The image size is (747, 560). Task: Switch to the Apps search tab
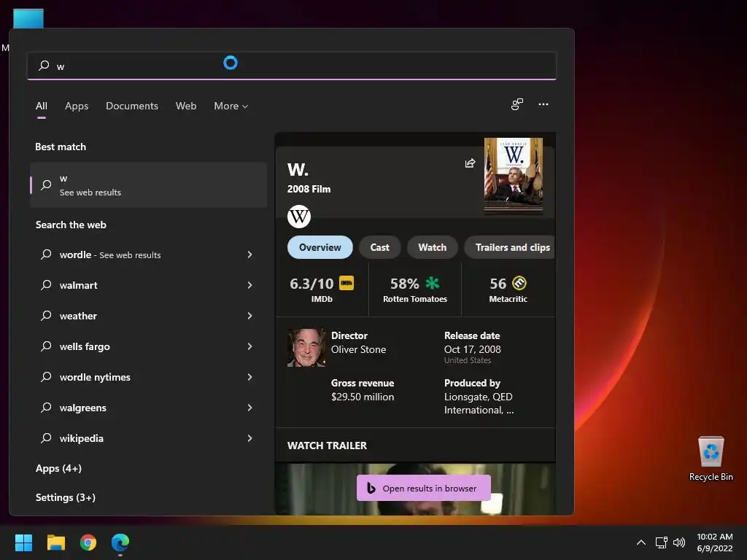tap(77, 106)
